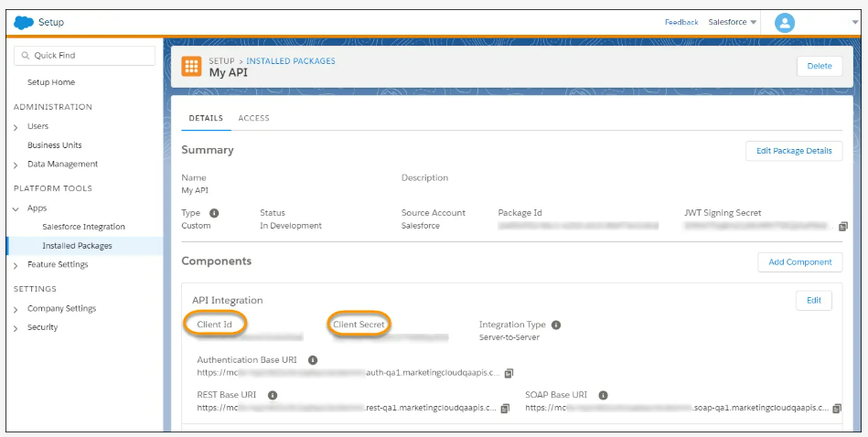Click Edit Package Details button
The width and height of the screenshot is (868, 437).
794,151
